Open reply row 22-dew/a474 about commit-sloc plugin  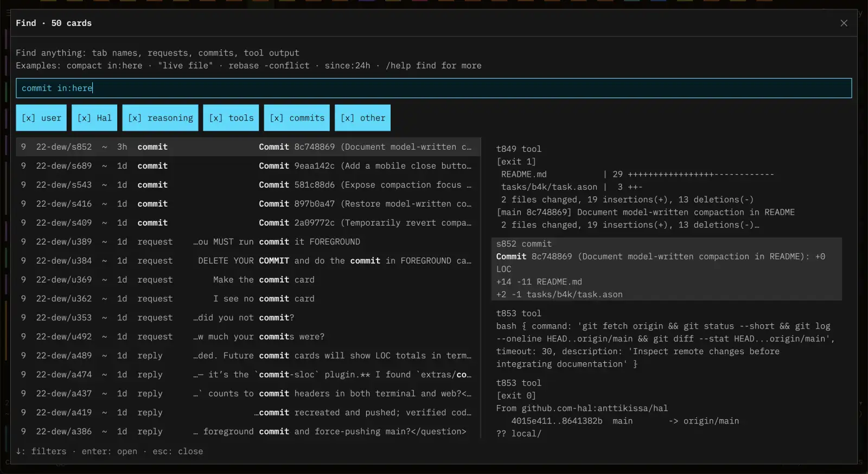pyautogui.click(x=248, y=375)
